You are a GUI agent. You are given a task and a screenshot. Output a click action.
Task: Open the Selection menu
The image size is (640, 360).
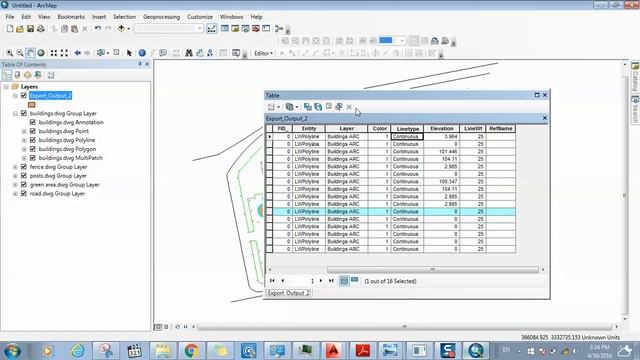(x=124, y=17)
